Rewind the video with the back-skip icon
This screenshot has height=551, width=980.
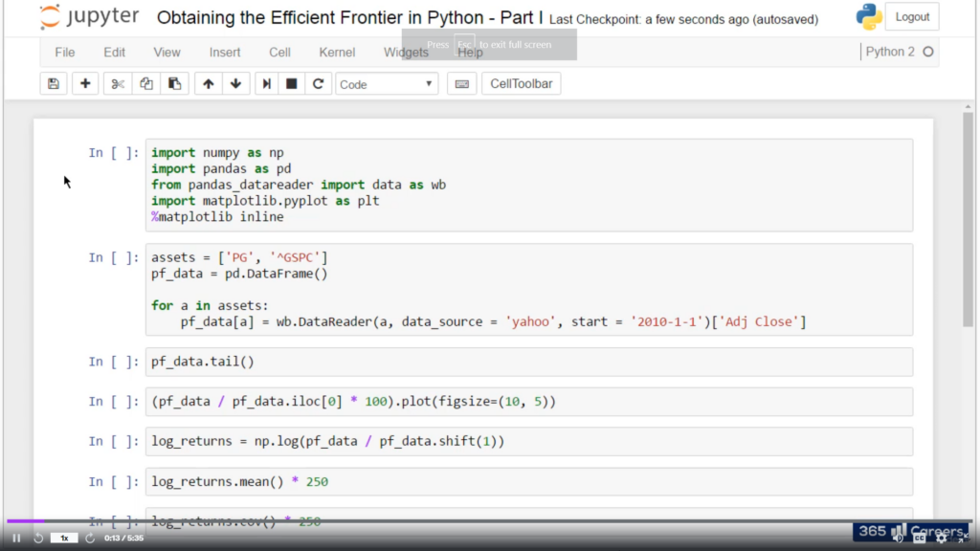tap(38, 538)
